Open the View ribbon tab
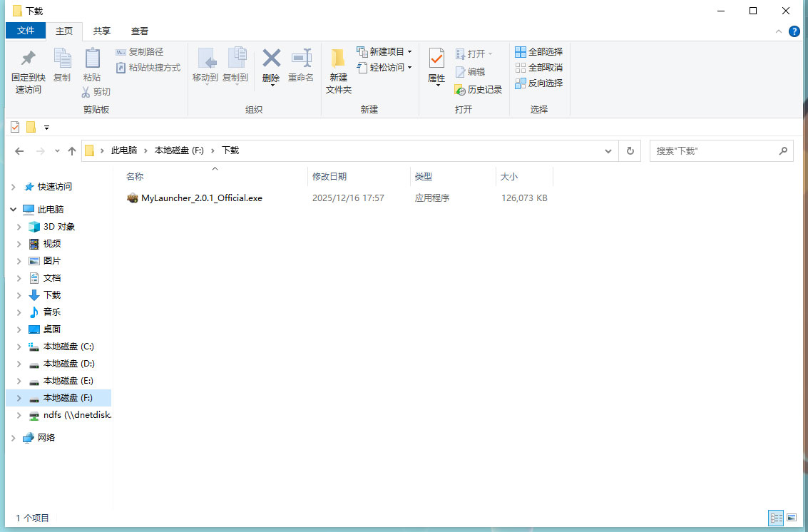This screenshot has width=808, height=532. tap(140, 31)
